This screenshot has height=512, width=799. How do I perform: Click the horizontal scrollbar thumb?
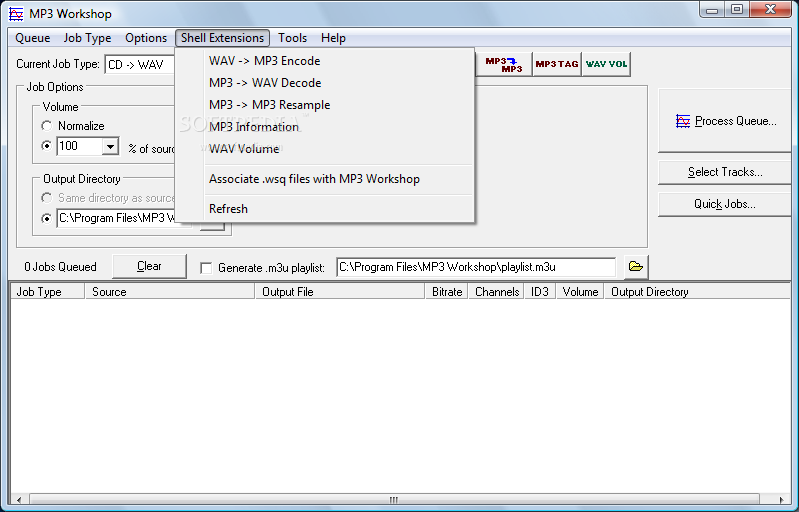point(394,499)
